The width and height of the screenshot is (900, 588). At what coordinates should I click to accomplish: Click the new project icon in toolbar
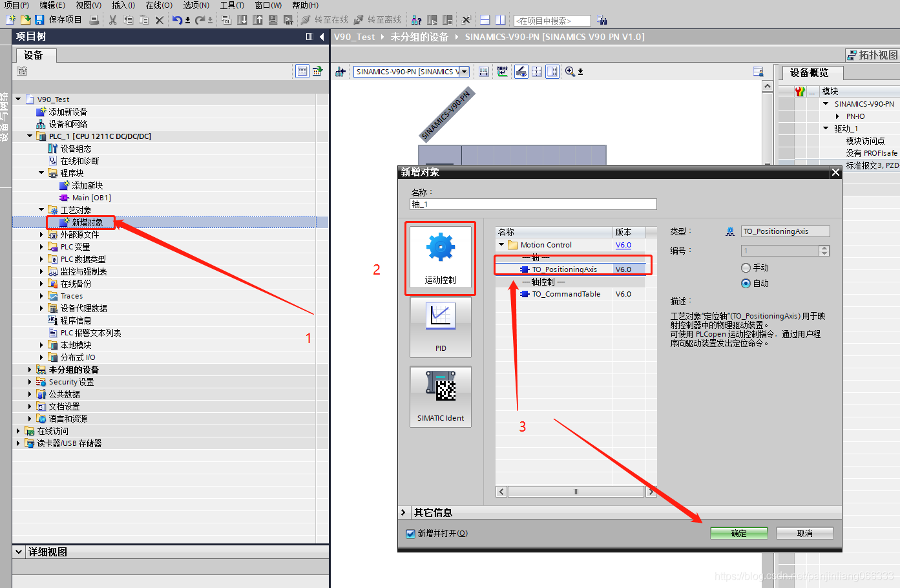click(10, 19)
